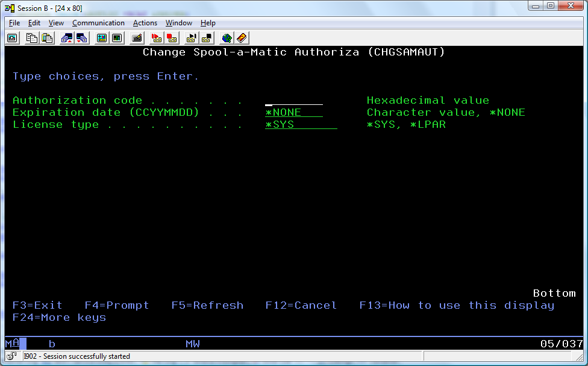Open the help index book icon

point(242,38)
